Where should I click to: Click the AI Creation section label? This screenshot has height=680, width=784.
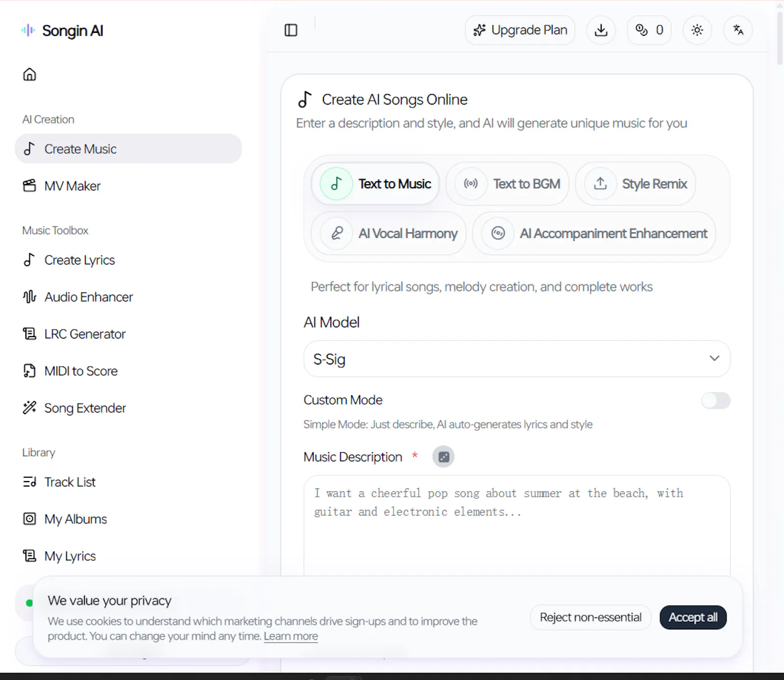click(x=49, y=120)
